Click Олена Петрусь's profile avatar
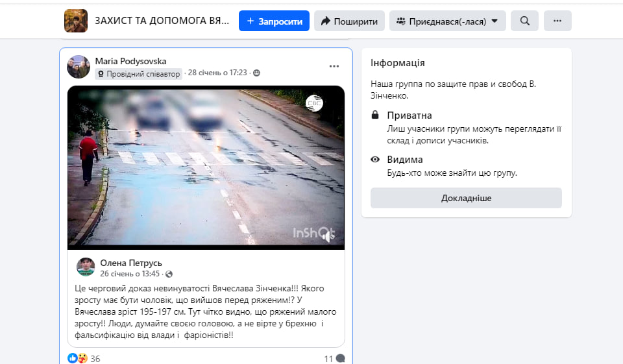Viewport: 623px width, 364px height. pos(86,267)
